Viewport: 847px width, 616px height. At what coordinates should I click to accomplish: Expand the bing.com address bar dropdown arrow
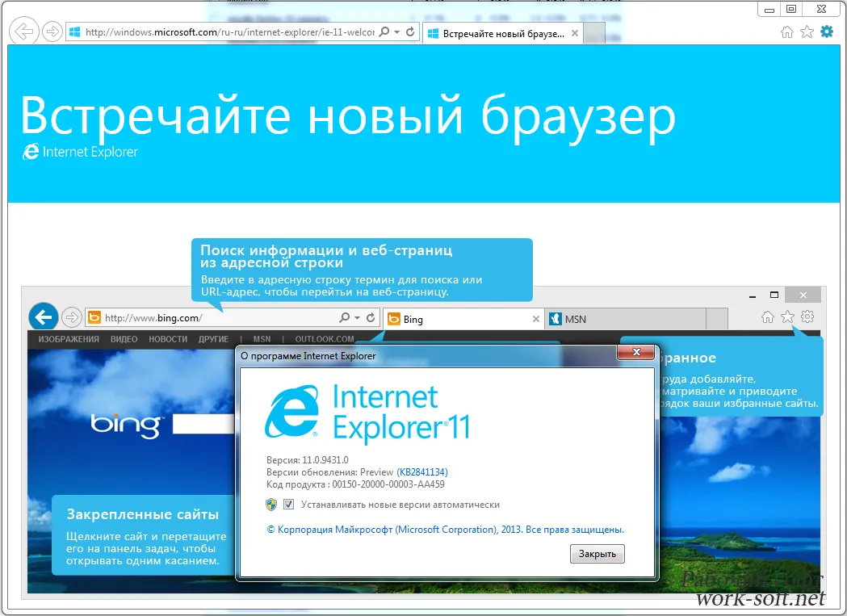[x=357, y=318]
